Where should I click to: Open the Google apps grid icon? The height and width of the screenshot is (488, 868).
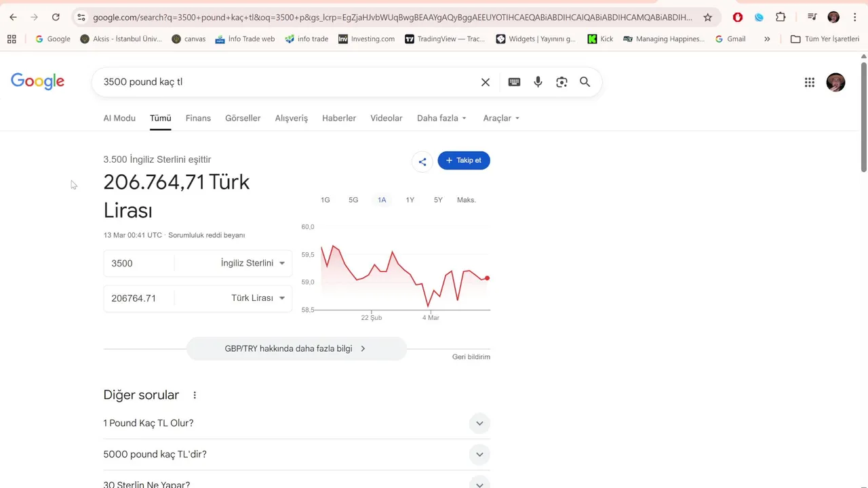pyautogui.click(x=810, y=82)
